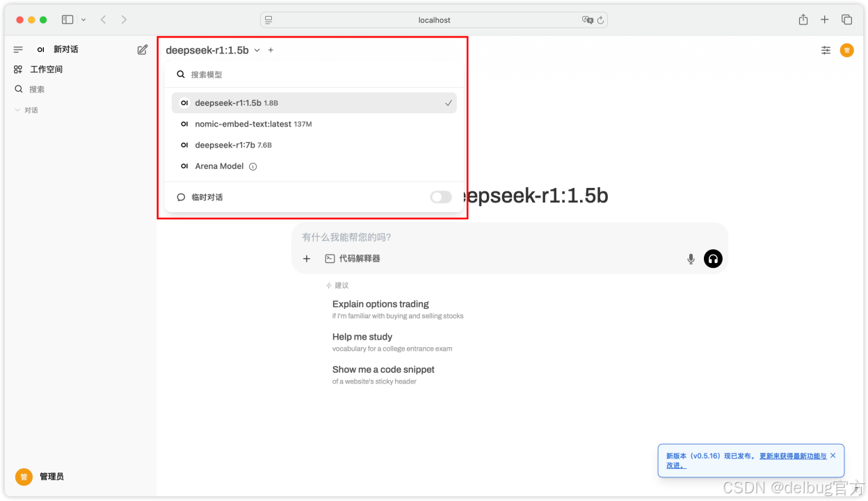Go forward with browser forward arrow
The height and width of the screenshot is (501, 868).
124,19
